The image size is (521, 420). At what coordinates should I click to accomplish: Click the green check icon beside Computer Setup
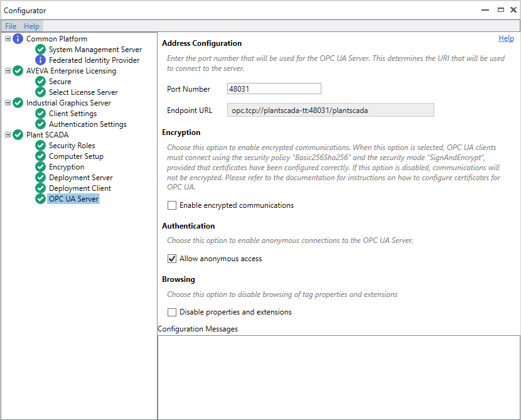[41, 156]
